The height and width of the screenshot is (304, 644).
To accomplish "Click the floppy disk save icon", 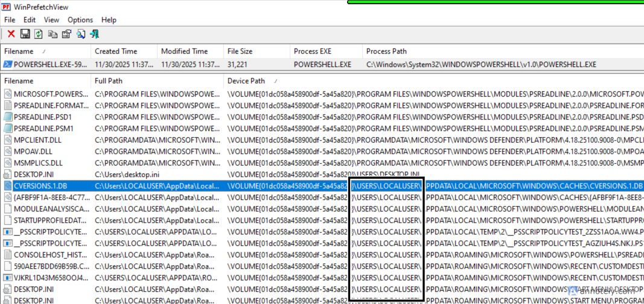I will click(25, 34).
